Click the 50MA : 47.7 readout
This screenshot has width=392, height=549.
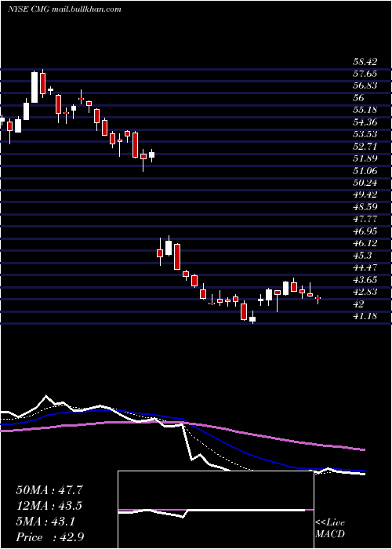click(49, 489)
